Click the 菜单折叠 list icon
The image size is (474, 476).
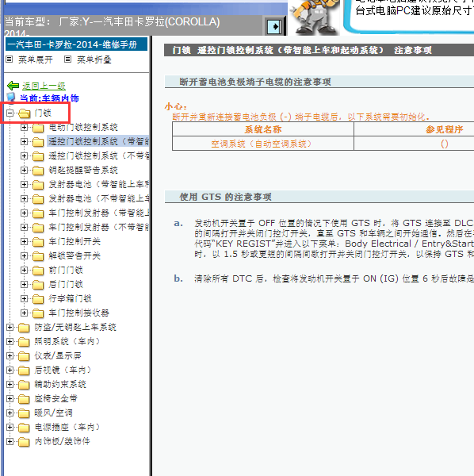pos(67,59)
